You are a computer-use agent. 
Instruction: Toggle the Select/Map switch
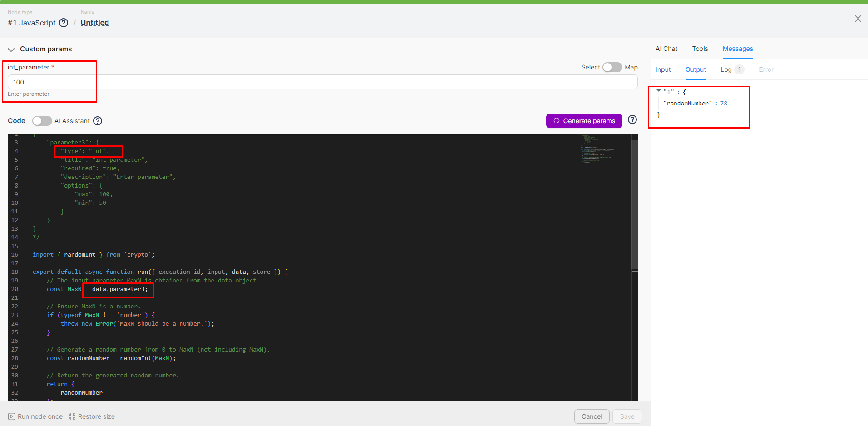pyautogui.click(x=612, y=67)
